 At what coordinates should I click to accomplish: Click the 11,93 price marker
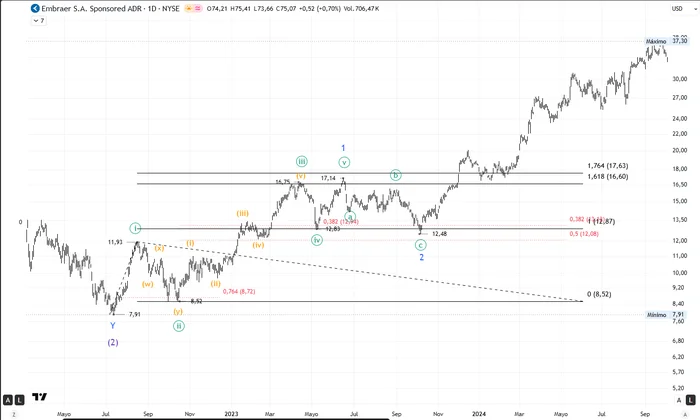(115, 242)
